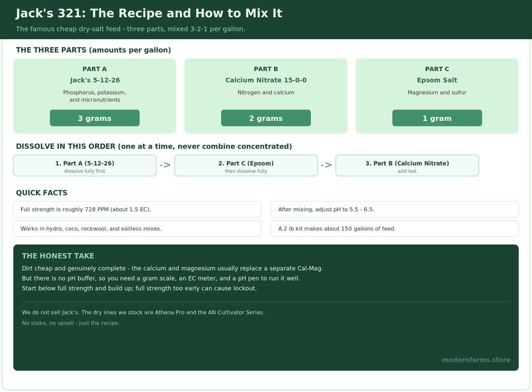Click the 'Dirt cheap and genuinely complete' line

tap(172, 268)
